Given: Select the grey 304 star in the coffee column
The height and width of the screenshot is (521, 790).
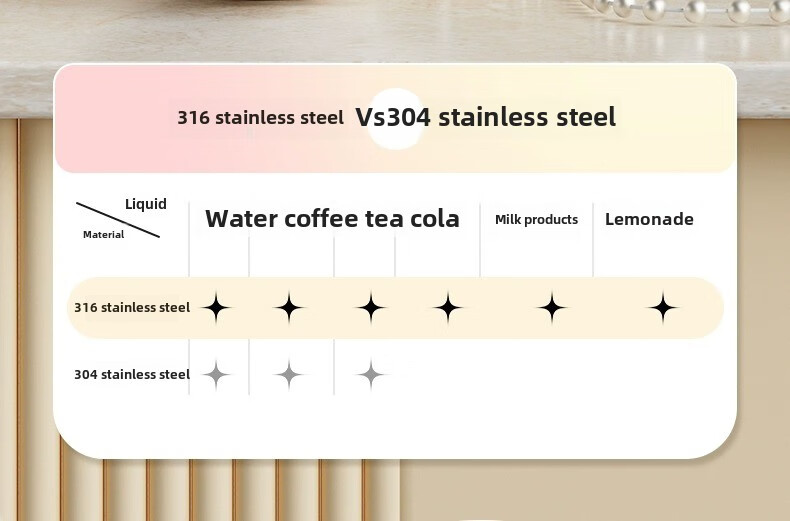Looking at the screenshot, I should (x=290, y=375).
